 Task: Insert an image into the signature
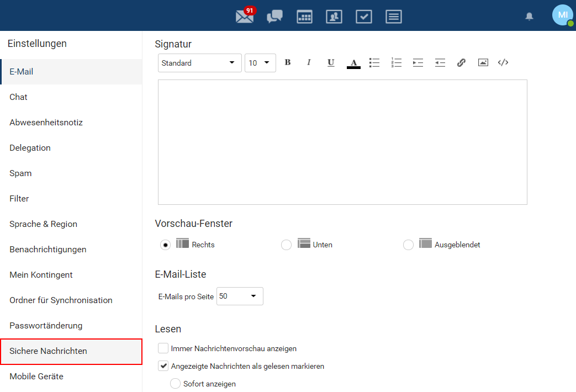pos(483,63)
